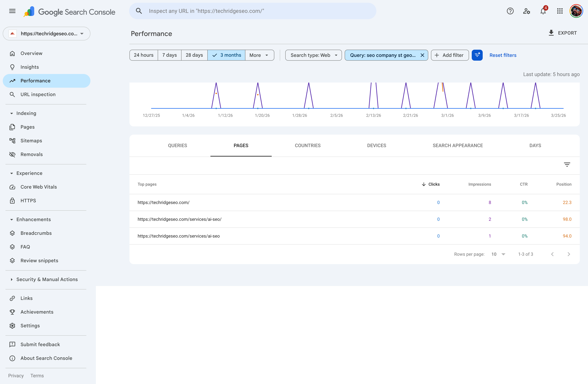588x384 pixels.
Task: Click Submit feedback
Action: [46, 344]
